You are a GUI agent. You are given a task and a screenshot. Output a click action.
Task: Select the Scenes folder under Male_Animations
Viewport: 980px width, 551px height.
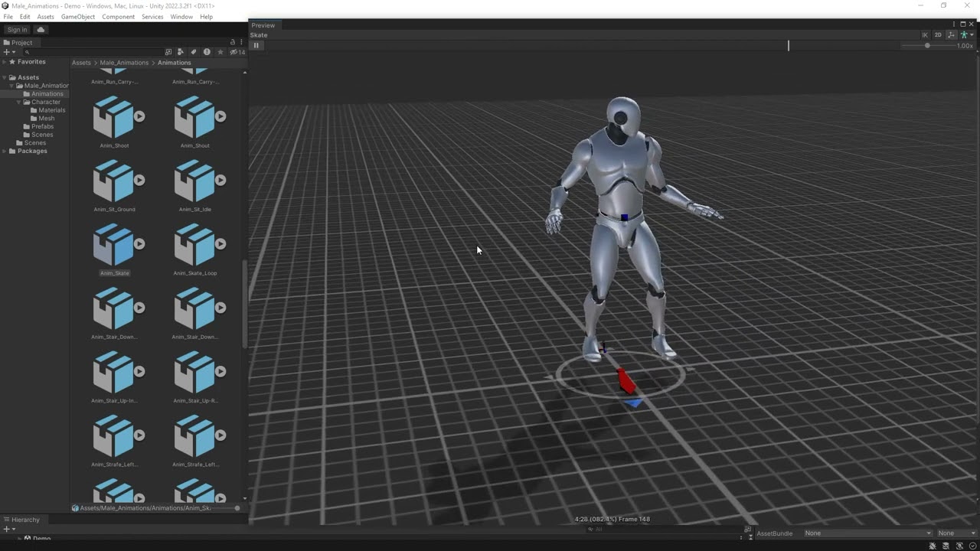(38, 135)
